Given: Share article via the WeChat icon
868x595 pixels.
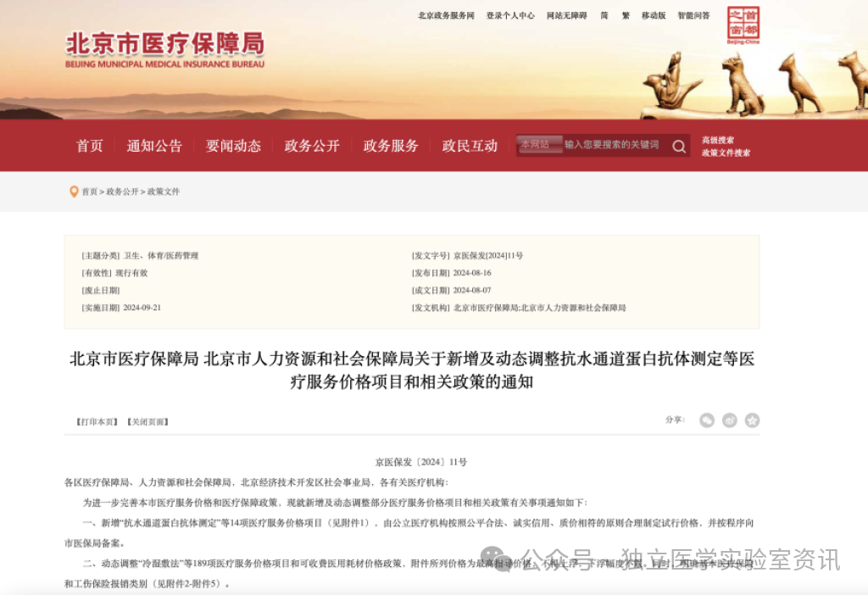Looking at the screenshot, I should tap(706, 420).
